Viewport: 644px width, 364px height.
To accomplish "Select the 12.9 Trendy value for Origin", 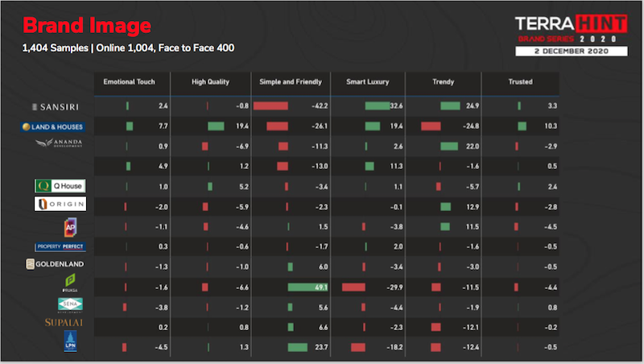I will click(x=473, y=207).
